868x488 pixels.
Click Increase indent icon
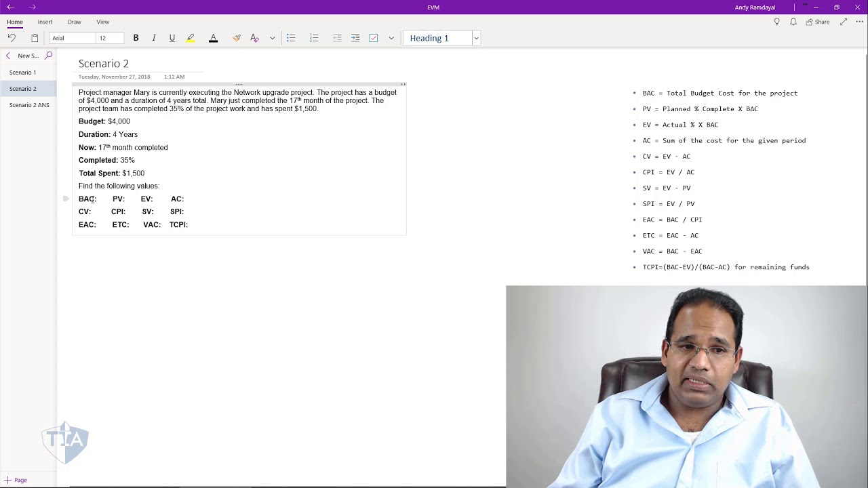(355, 38)
